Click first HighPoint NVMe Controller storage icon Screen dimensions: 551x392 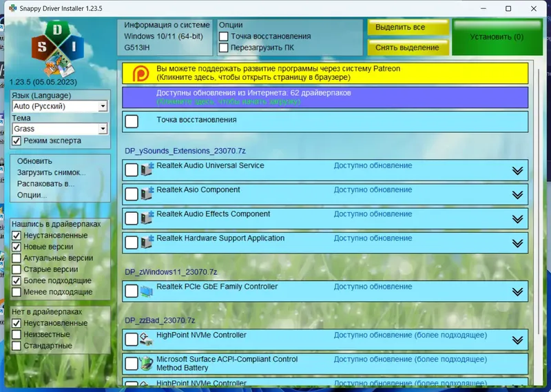tap(146, 339)
